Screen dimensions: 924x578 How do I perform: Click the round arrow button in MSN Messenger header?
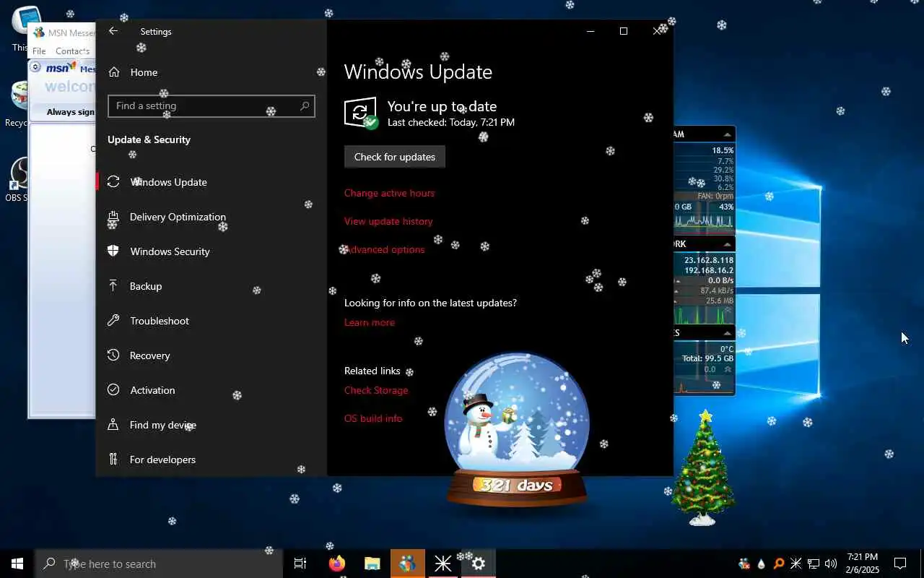click(x=35, y=67)
